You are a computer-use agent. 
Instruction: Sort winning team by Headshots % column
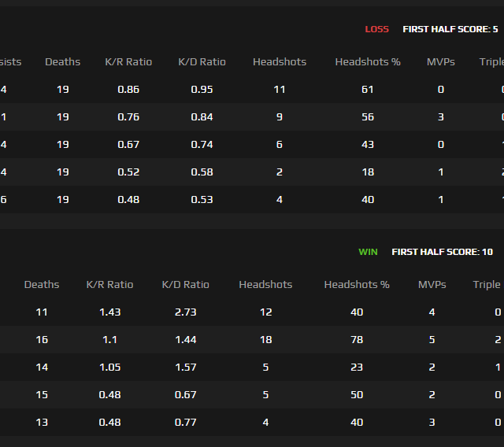[357, 284]
